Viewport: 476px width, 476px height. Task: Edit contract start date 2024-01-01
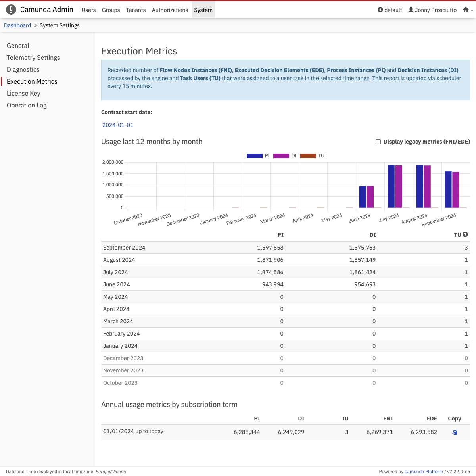point(118,125)
